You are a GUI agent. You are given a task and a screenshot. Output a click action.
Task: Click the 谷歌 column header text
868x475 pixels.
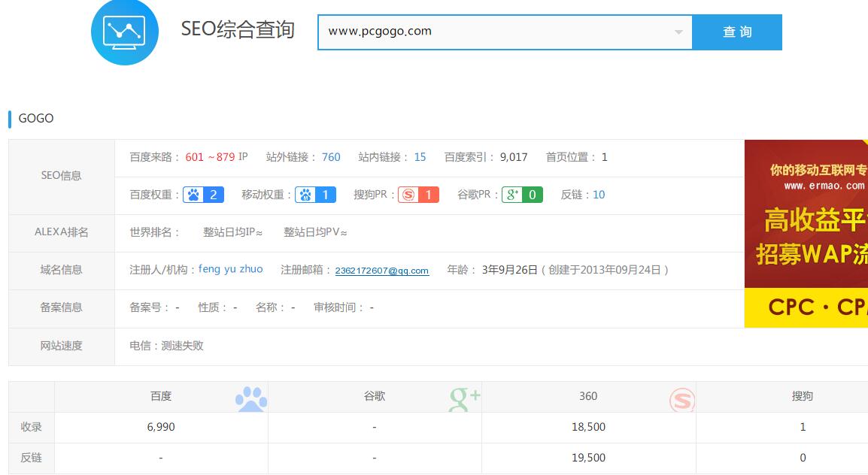(x=375, y=396)
